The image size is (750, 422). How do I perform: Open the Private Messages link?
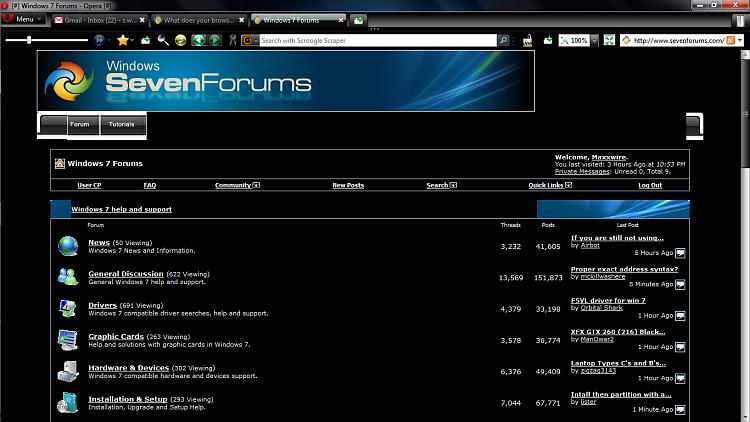582,171
